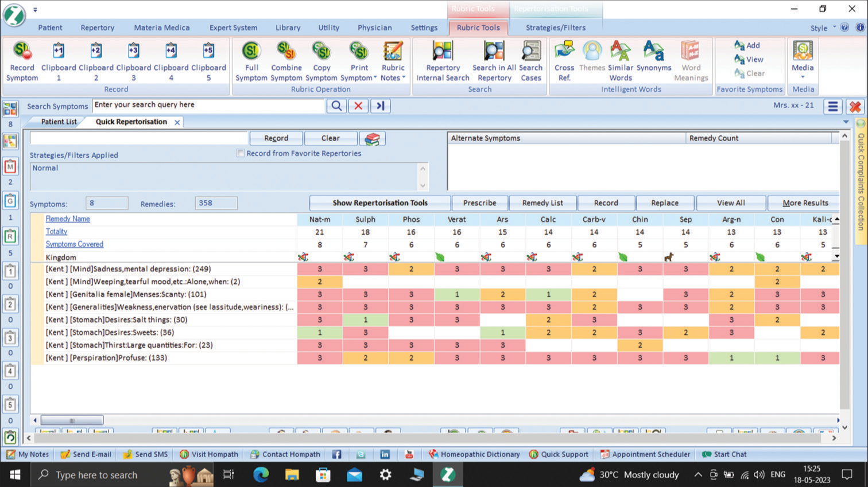Open Rubric Notes dropdown
868x487 pixels.
pos(393,61)
